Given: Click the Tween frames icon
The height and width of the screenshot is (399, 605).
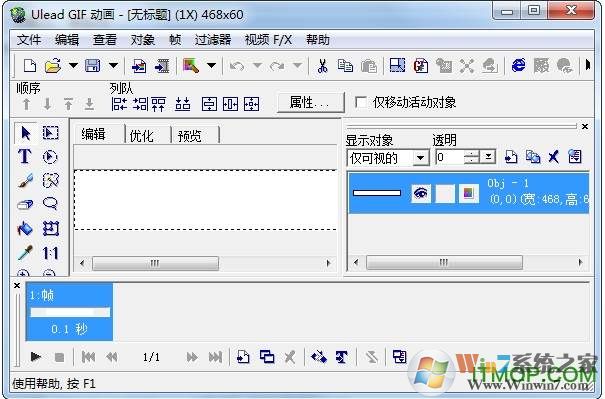Looking at the screenshot, I should click(x=319, y=357).
